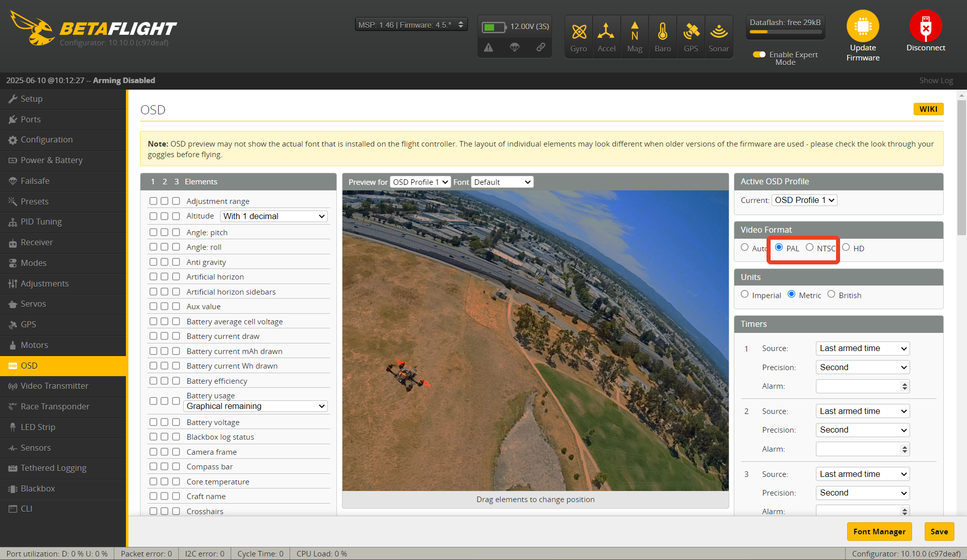
Task: Enable Battery voltage checkbox for profile 3
Action: click(x=176, y=422)
